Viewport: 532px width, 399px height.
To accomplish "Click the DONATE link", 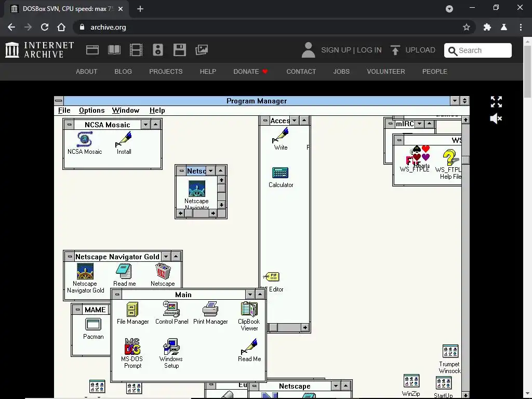I will (x=250, y=72).
